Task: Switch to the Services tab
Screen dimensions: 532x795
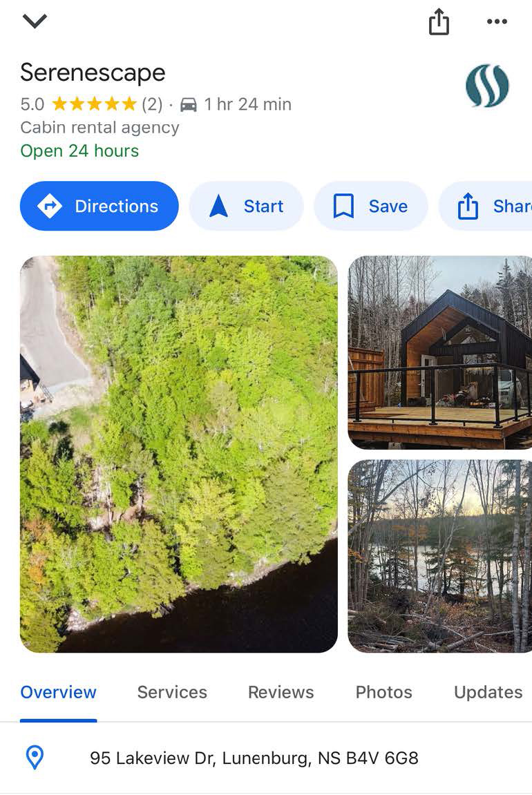Action: [173, 692]
